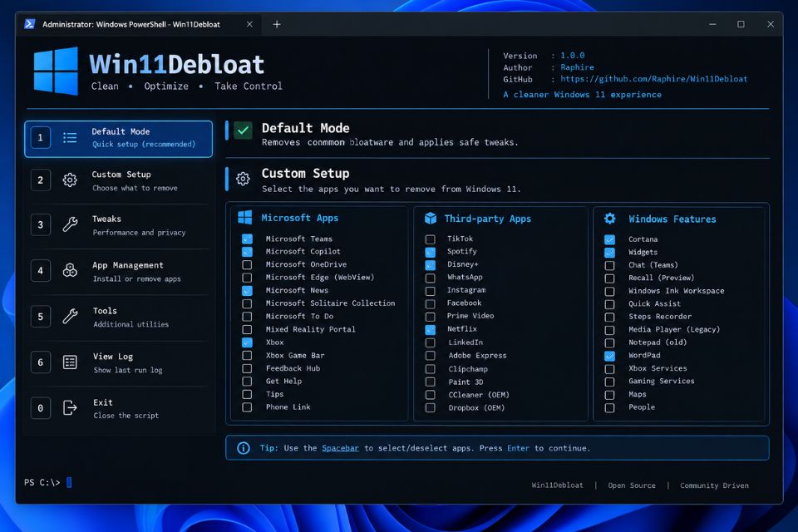Open the Custom Setup menu entry
The image size is (798, 532).
pos(118,180)
